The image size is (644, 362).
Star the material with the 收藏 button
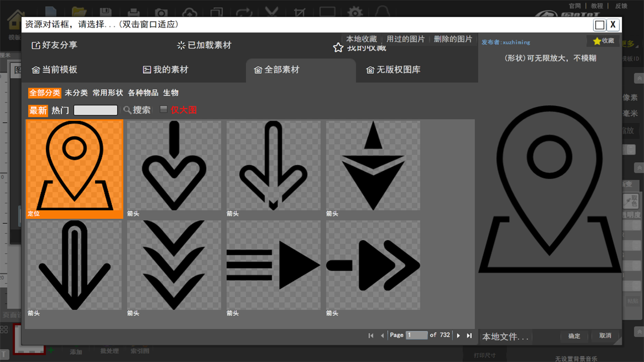pos(603,41)
